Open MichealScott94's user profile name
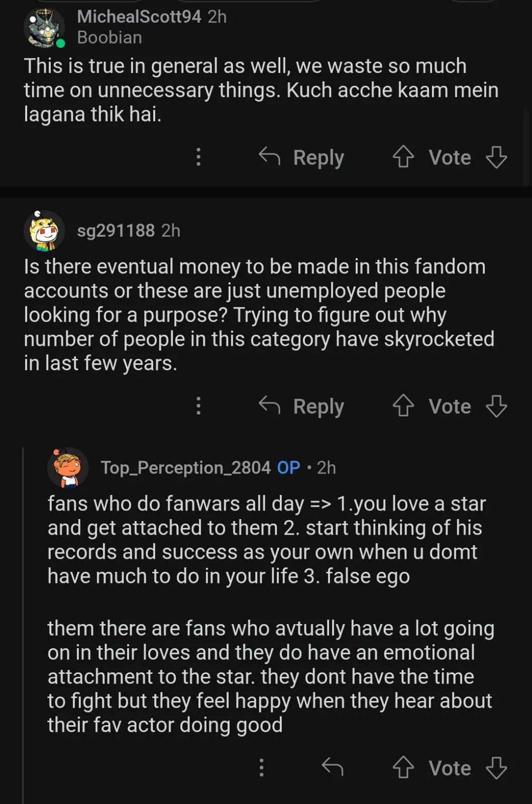The width and height of the screenshot is (532, 804). coord(139,17)
